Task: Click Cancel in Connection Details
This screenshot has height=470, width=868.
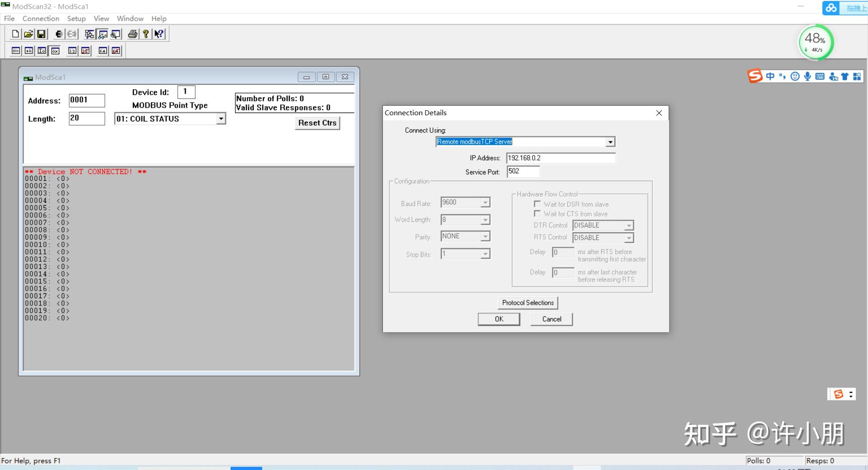Action: click(x=552, y=319)
